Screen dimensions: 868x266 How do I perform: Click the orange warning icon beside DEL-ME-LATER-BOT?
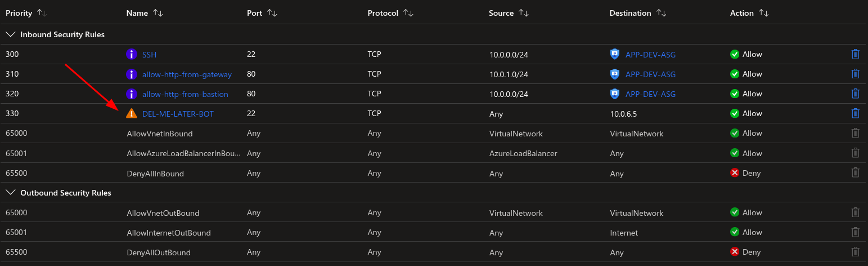131,113
